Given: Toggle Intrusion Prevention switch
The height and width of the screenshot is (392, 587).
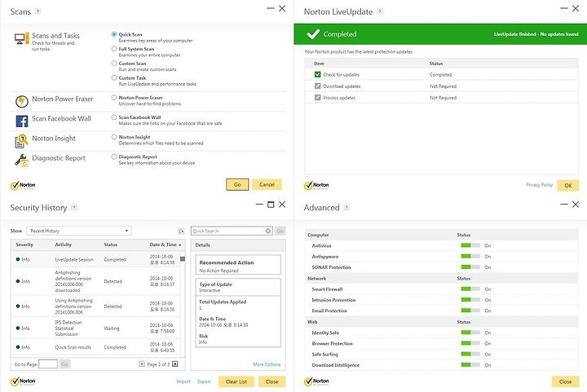Looking at the screenshot, I should pos(470,300).
